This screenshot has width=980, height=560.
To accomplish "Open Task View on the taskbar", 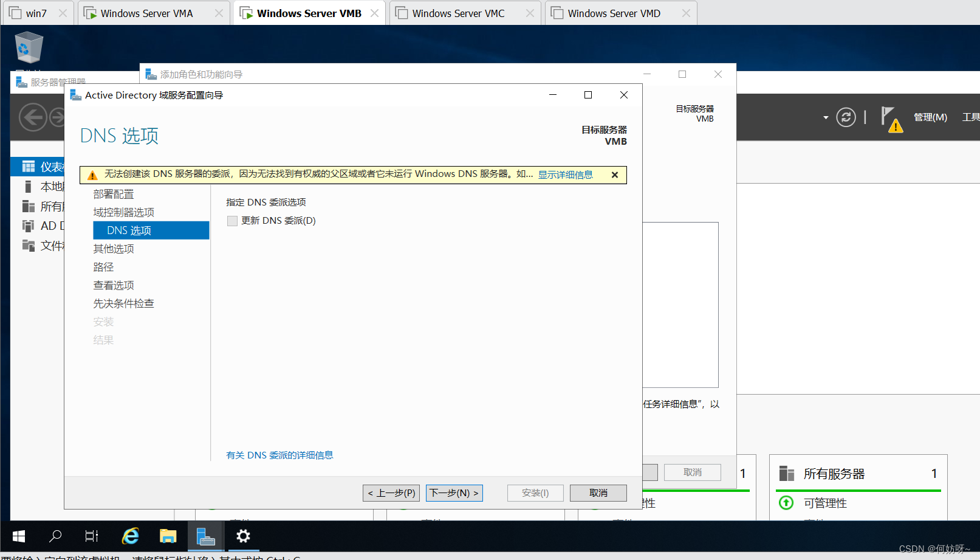I will pos(92,536).
